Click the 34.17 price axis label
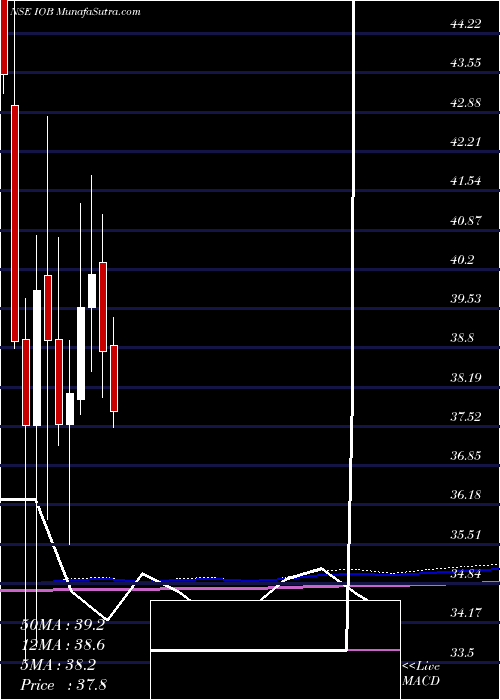Image resolution: width=500 pixels, height=700 pixels. (466, 614)
